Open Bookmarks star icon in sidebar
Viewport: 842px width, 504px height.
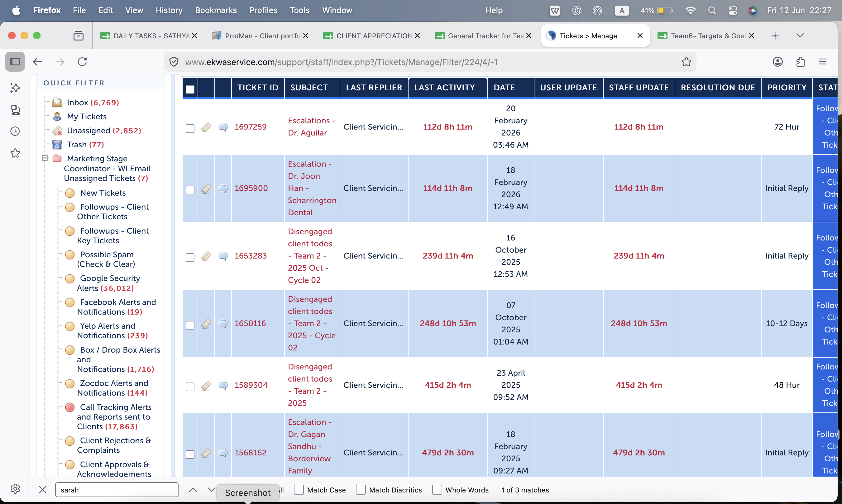(15, 153)
